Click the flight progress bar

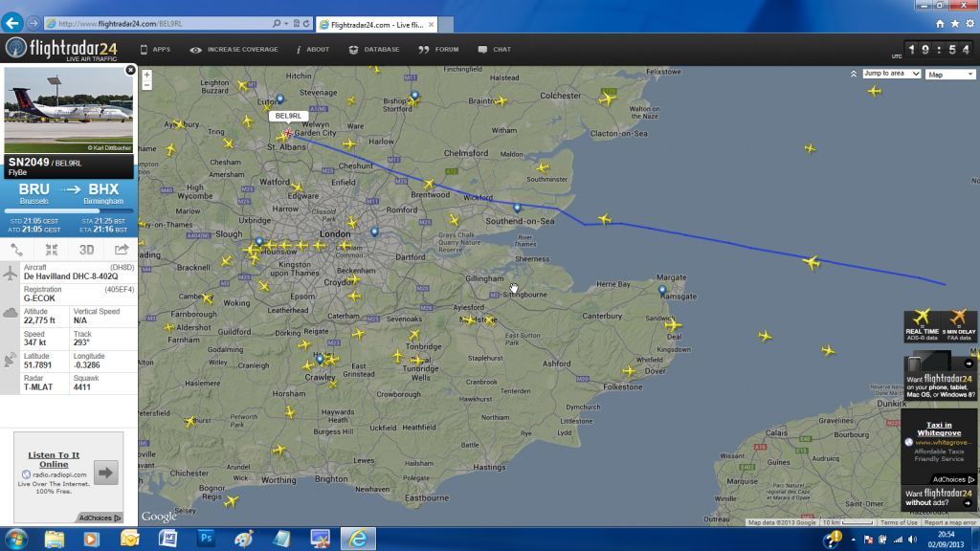click(x=69, y=211)
